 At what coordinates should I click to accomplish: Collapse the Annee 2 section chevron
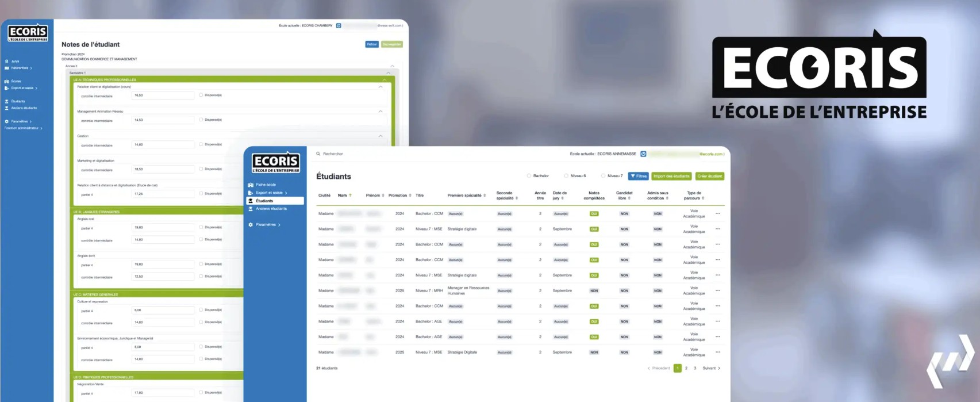coord(392,66)
